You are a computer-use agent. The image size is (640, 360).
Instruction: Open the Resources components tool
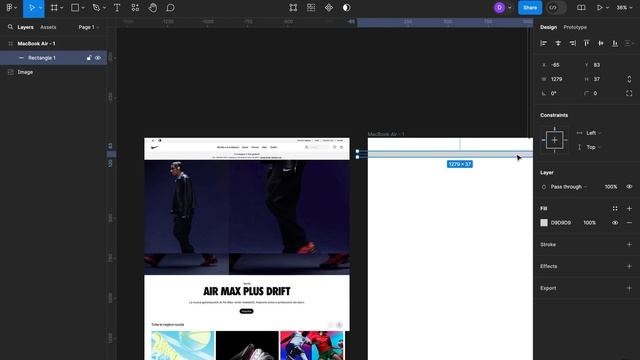(x=135, y=8)
